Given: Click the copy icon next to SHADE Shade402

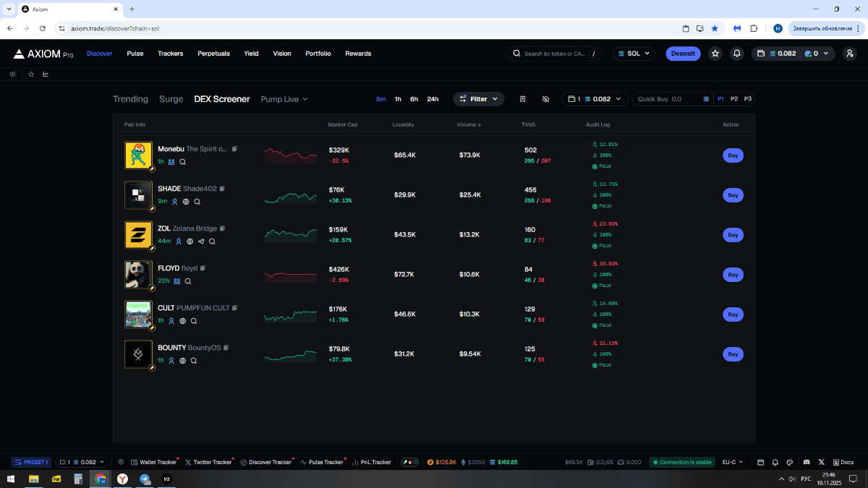Looking at the screenshot, I should click(x=222, y=189).
